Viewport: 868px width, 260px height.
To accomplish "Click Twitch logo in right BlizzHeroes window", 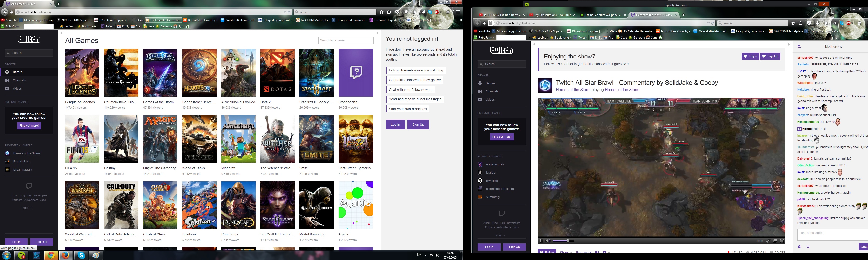I will tap(502, 51).
